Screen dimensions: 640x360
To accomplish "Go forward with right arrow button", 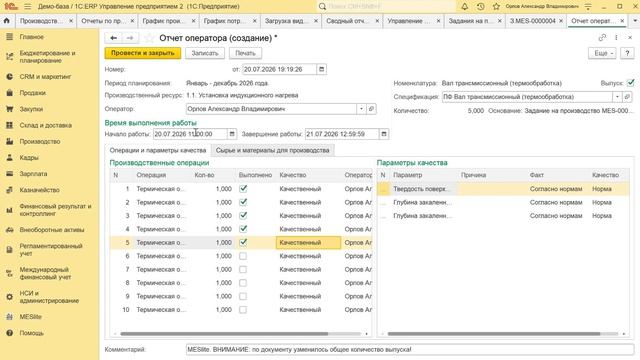I will tap(130, 38).
